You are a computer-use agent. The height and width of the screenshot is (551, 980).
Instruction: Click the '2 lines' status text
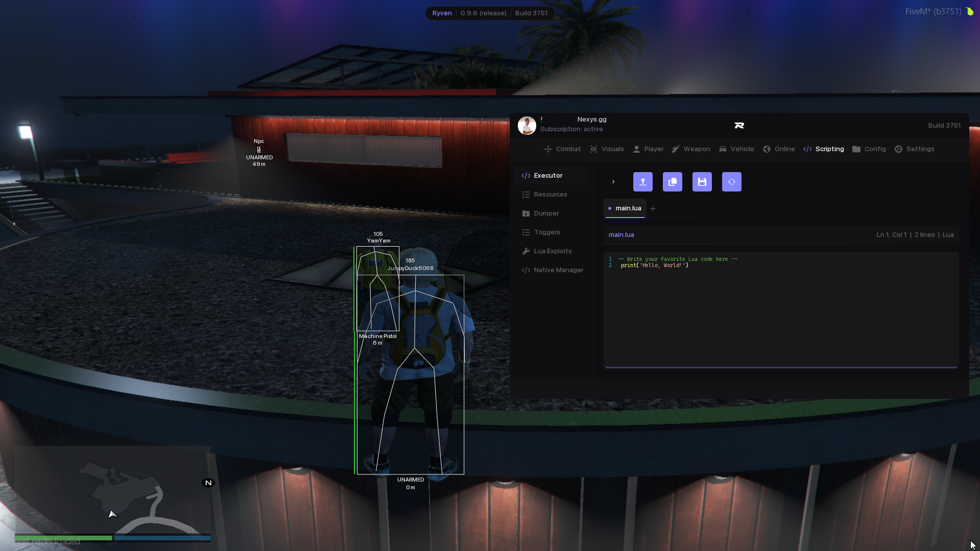(x=924, y=235)
